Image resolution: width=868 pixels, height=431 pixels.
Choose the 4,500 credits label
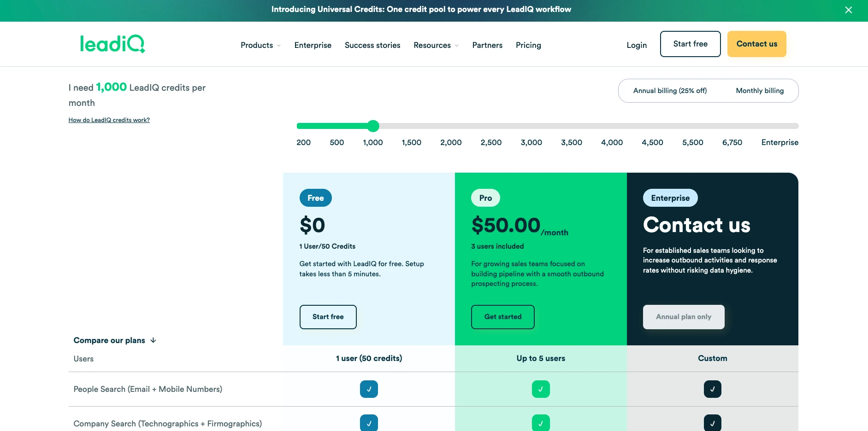pos(652,142)
